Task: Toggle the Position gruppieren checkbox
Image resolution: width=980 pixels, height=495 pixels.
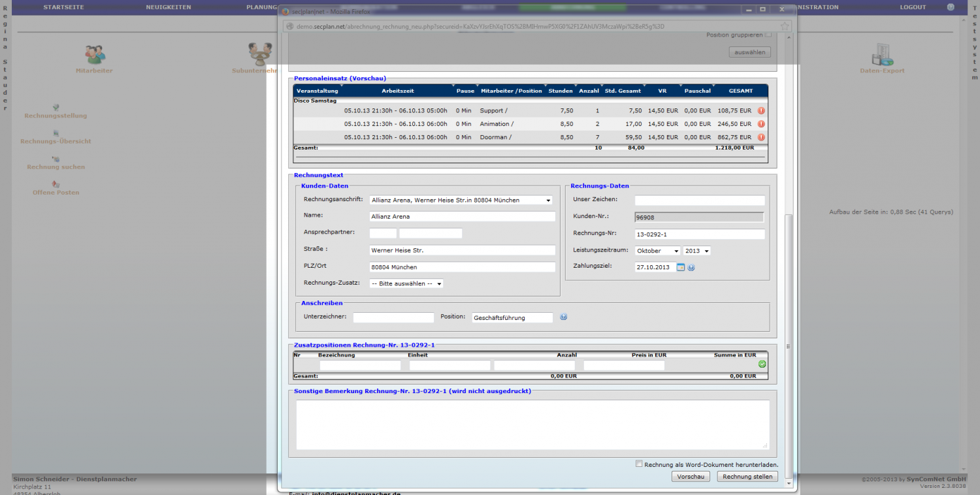Action: click(768, 35)
